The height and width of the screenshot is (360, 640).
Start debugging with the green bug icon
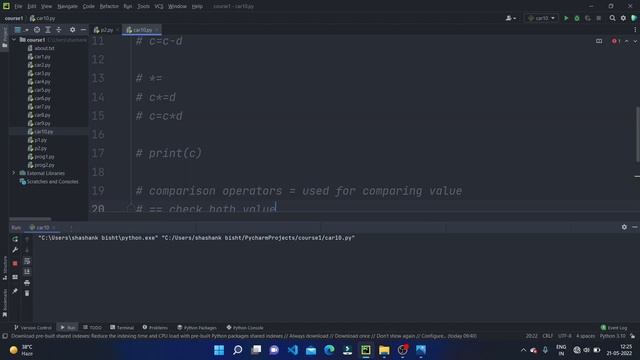point(577,18)
